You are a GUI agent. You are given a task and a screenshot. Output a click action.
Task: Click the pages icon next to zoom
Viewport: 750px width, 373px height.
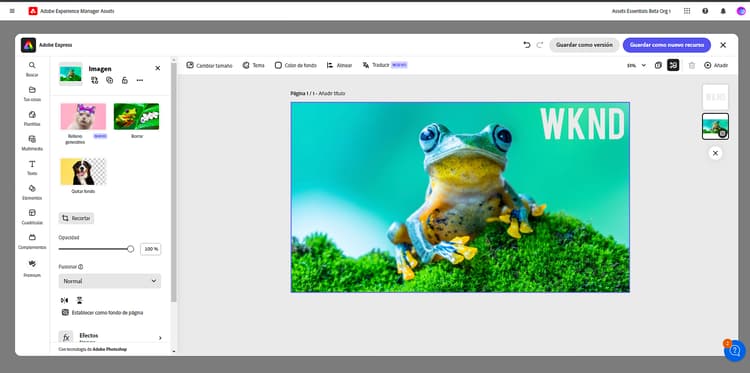658,66
